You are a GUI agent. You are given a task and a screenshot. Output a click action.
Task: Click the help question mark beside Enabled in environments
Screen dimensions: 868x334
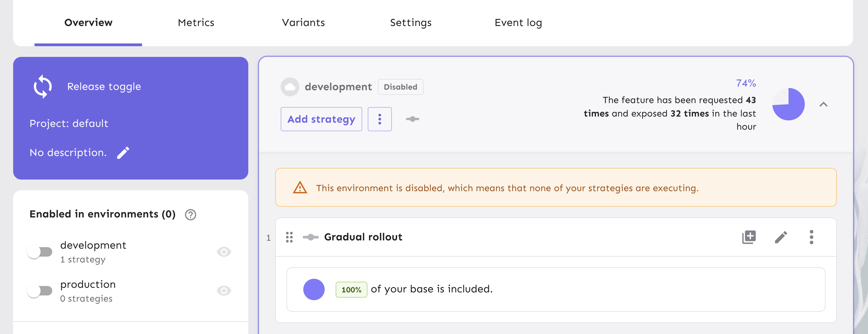pyautogui.click(x=190, y=215)
